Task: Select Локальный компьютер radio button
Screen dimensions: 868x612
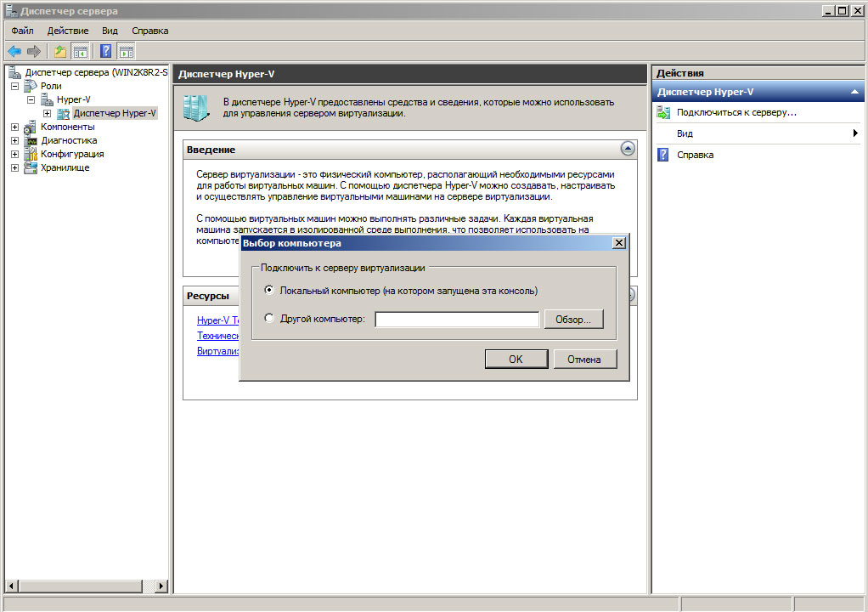Action: point(269,290)
